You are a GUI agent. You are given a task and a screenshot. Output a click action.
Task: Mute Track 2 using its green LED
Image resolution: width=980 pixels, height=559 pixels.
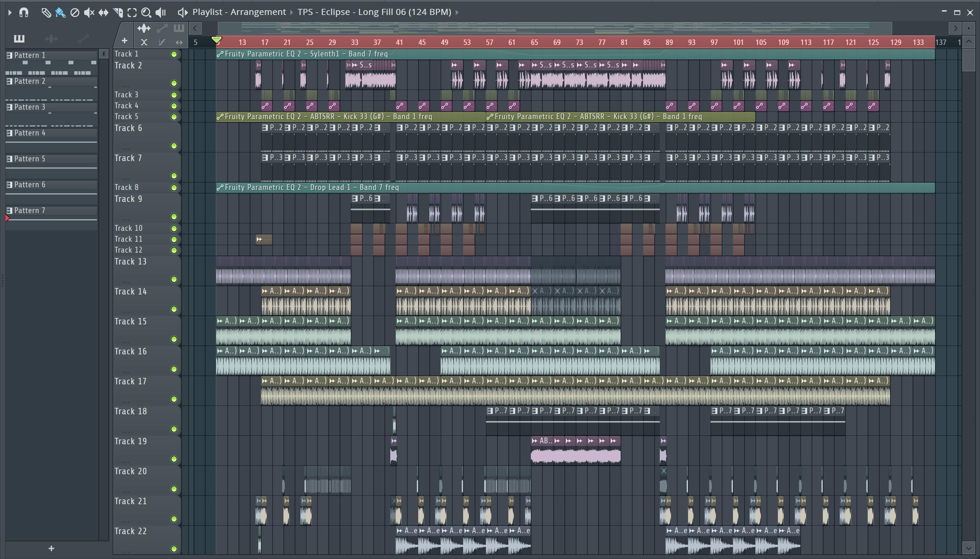click(x=174, y=83)
